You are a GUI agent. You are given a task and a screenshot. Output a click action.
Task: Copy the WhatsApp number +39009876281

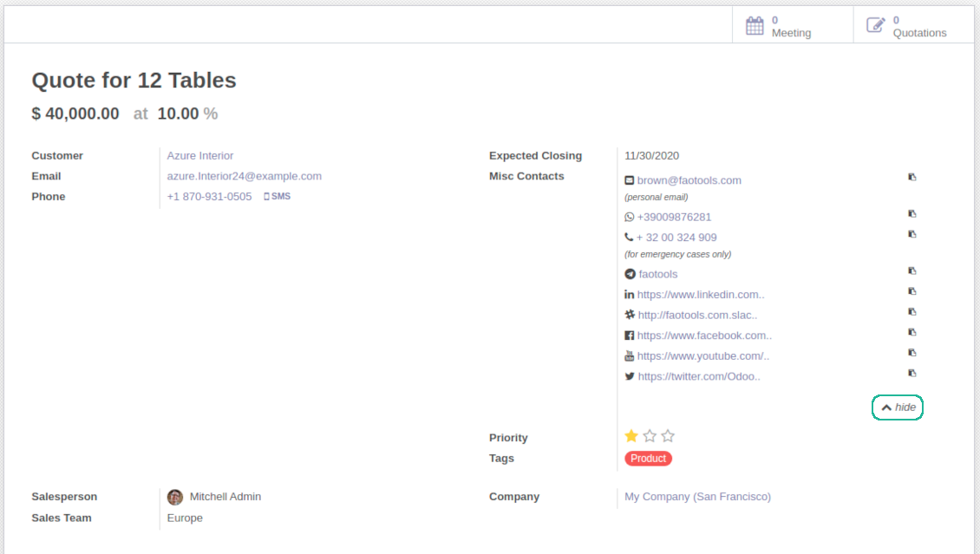[911, 213]
